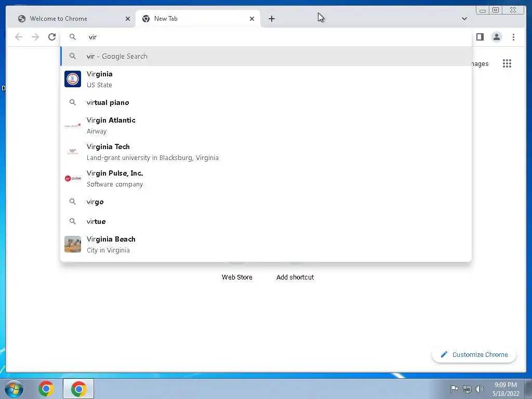Image resolution: width=532 pixels, height=399 pixels.
Task: Click the Virginia state seal thumbnail
Action: [x=73, y=79]
